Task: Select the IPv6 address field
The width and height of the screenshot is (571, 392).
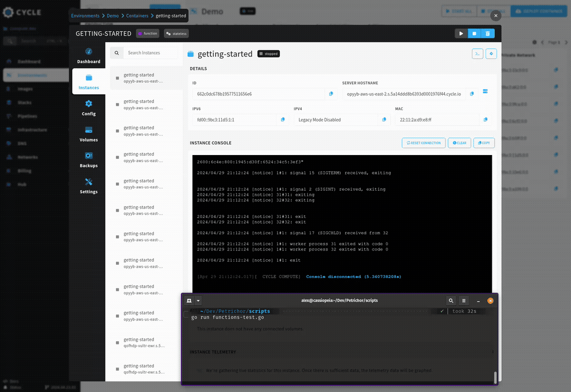Action: [234, 119]
